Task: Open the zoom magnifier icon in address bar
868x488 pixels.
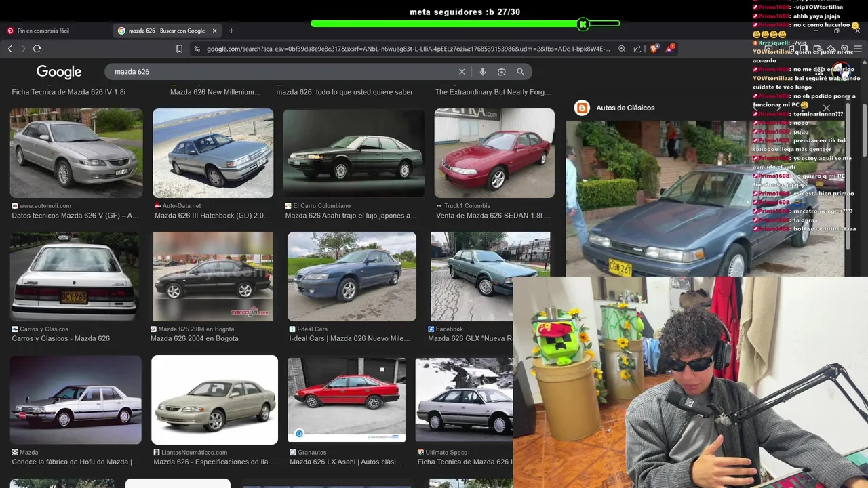Action: (x=622, y=49)
